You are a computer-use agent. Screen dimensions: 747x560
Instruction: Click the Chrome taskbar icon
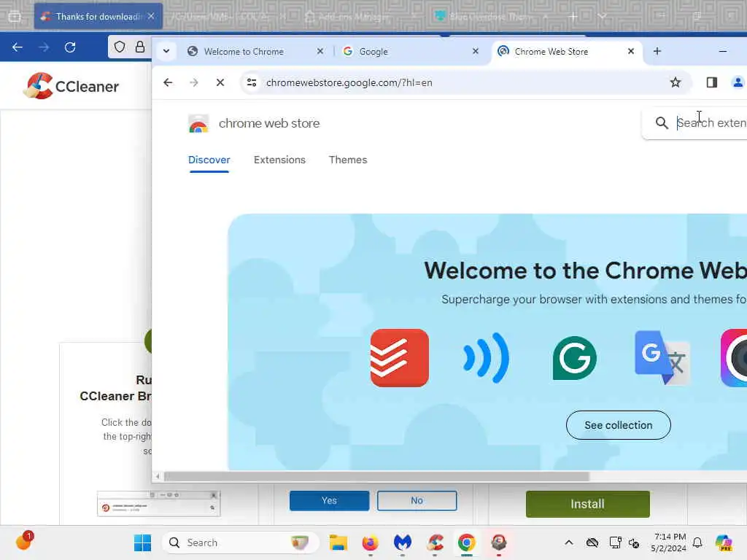(x=467, y=542)
